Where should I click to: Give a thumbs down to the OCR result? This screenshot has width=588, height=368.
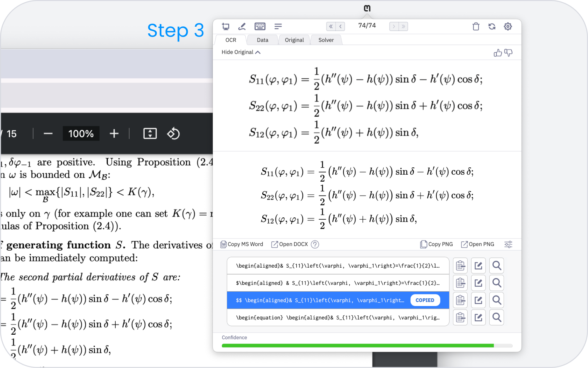point(509,53)
